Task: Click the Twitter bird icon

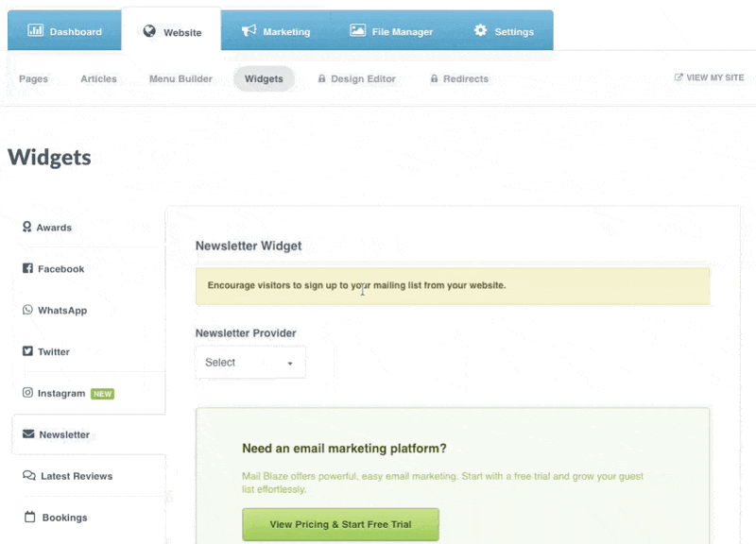Action: (x=27, y=351)
